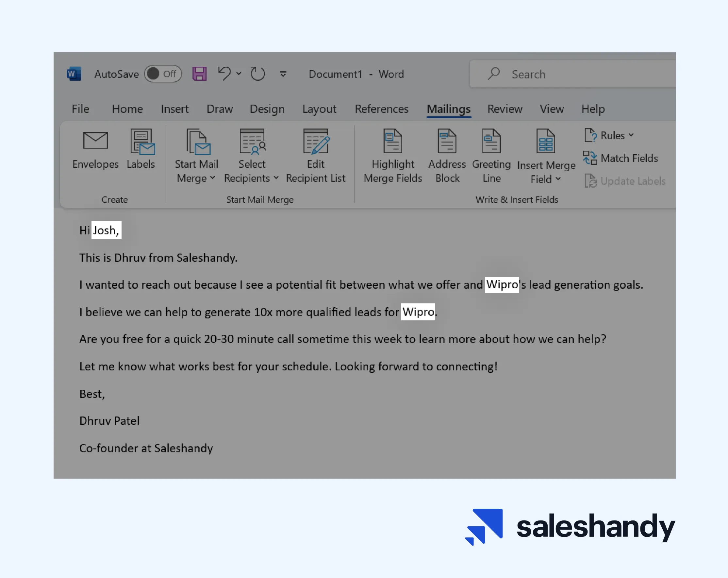Open Customize Quick Access Toolbar dropdown
The width and height of the screenshot is (728, 578).
283,74
